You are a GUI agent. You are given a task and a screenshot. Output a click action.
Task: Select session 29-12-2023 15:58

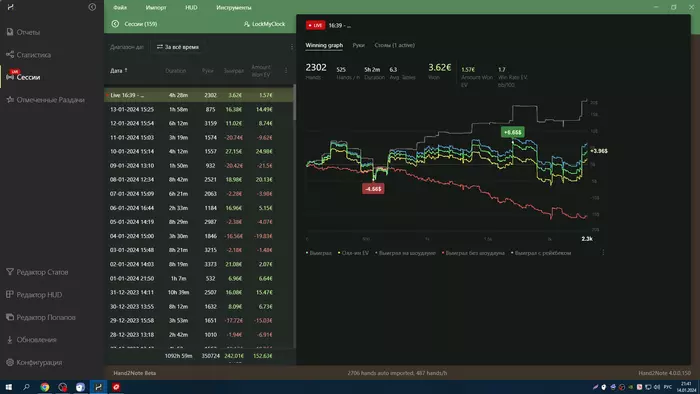[x=199, y=320]
